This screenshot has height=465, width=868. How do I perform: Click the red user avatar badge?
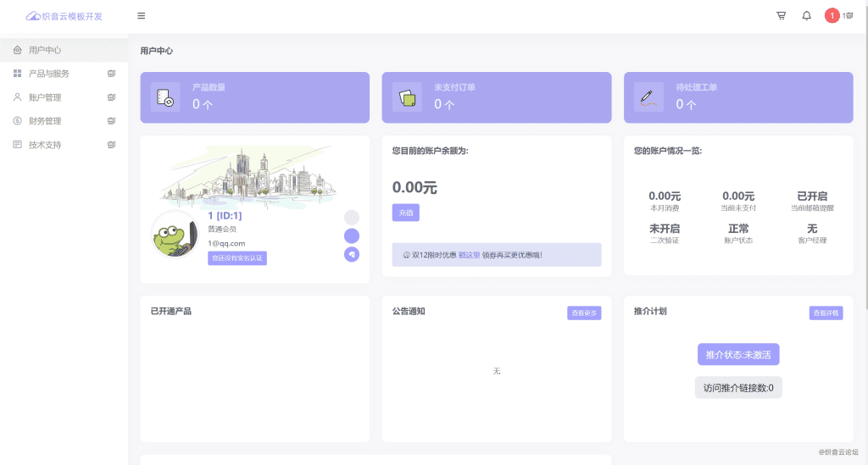coord(832,15)
